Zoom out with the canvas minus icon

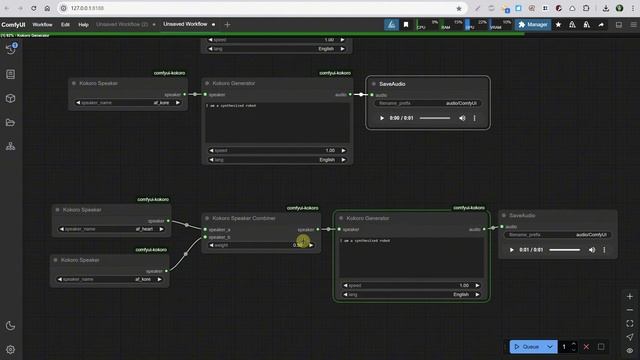[630, 310]
